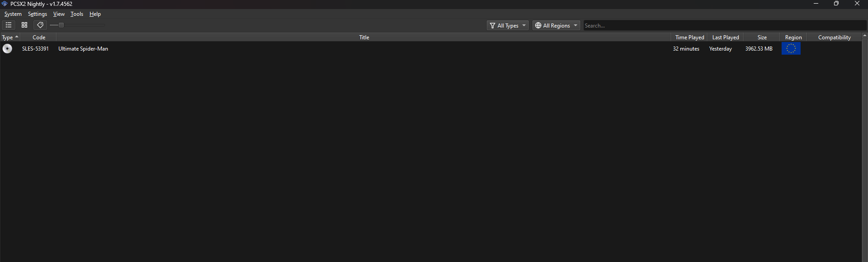Sort by the Time Played column header
The height and width of the screenshot is (262, 868).
[689, 37]
